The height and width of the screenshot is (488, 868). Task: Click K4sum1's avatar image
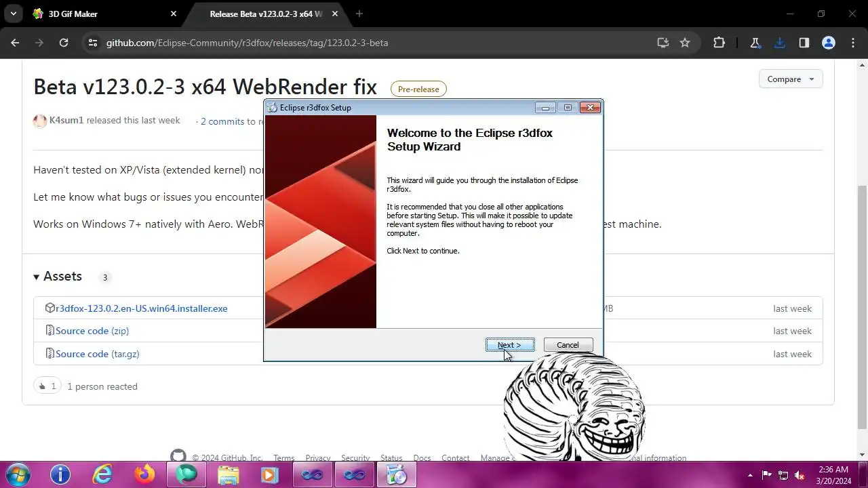point(40,121)
